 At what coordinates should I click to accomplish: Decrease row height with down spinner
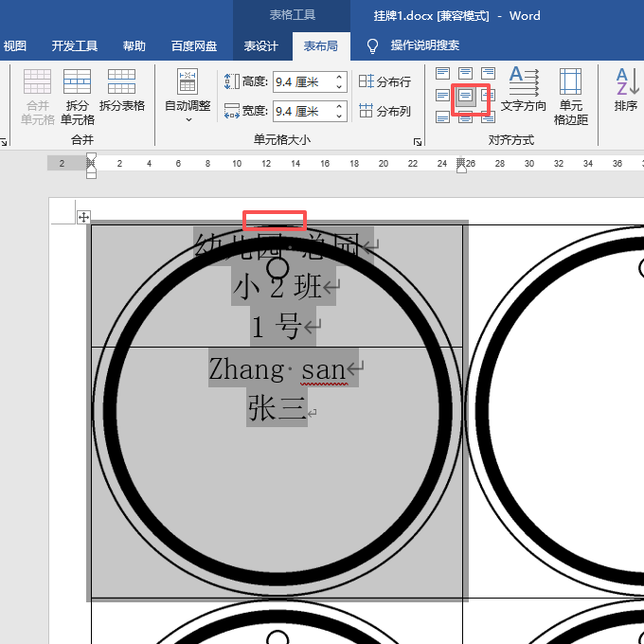339,86
